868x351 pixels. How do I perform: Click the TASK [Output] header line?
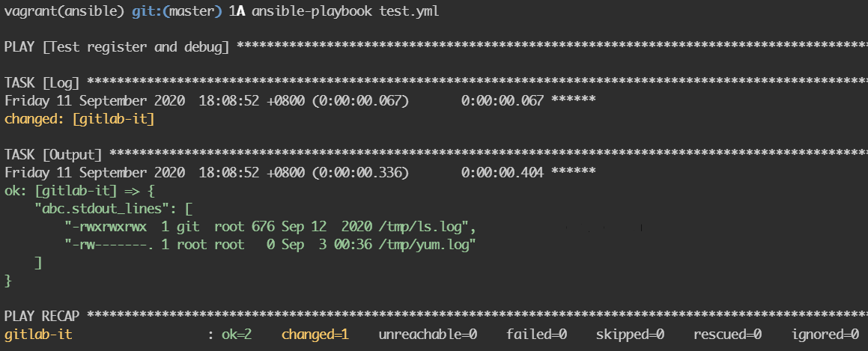click(54, 155)
